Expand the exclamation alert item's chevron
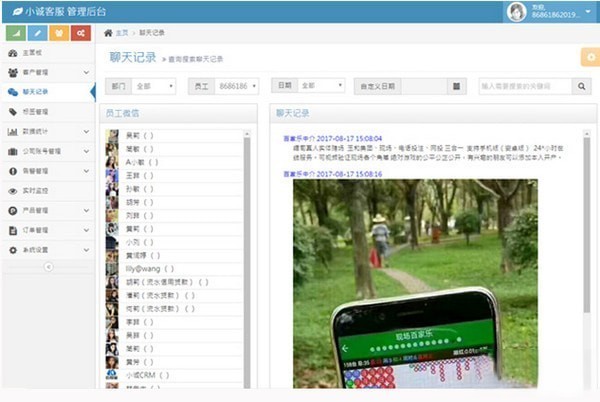The height and width of the screenshot is (402, 600). pyautogui.click(x=86, y=171)
